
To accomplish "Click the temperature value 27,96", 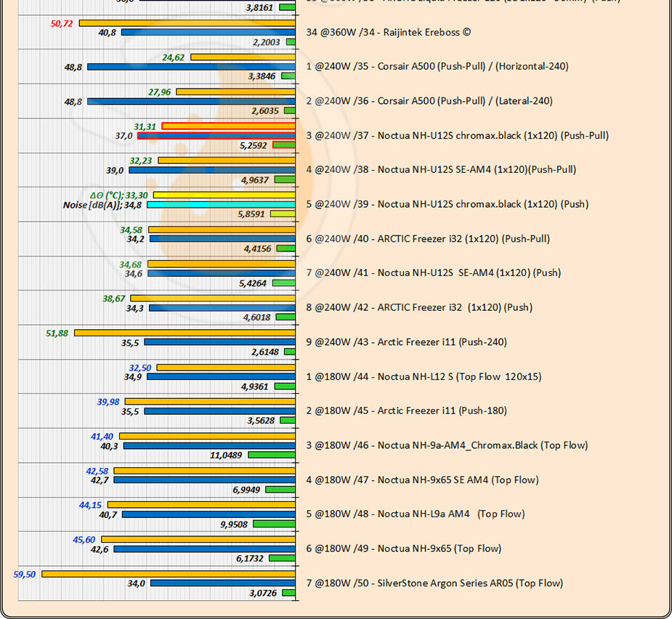I will (159, 92).
